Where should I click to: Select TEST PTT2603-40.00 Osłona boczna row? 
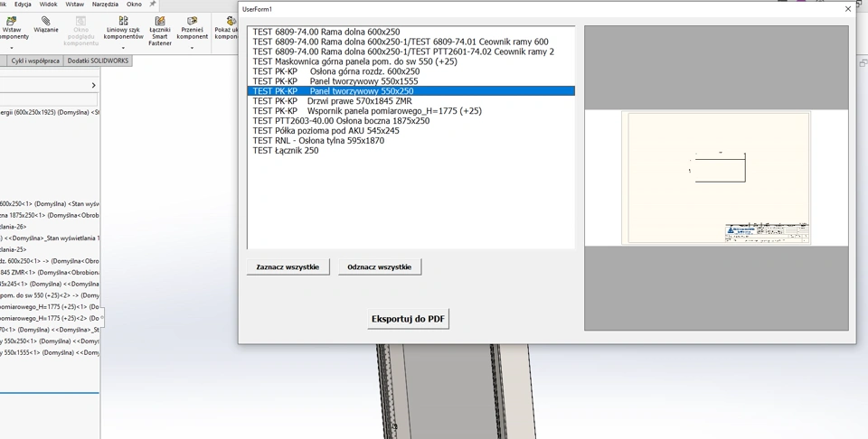click(410, 121)
